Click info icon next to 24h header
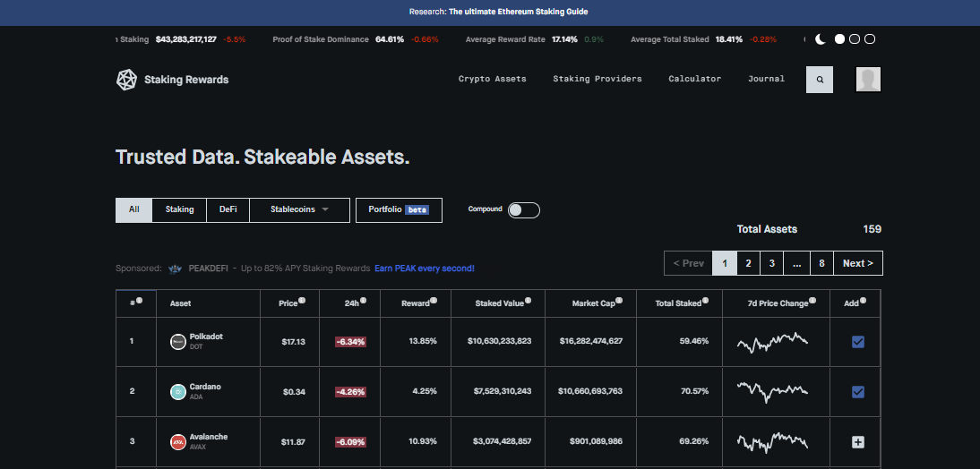The height and width of the screenshot is (469, 980). tap(363, 301)
